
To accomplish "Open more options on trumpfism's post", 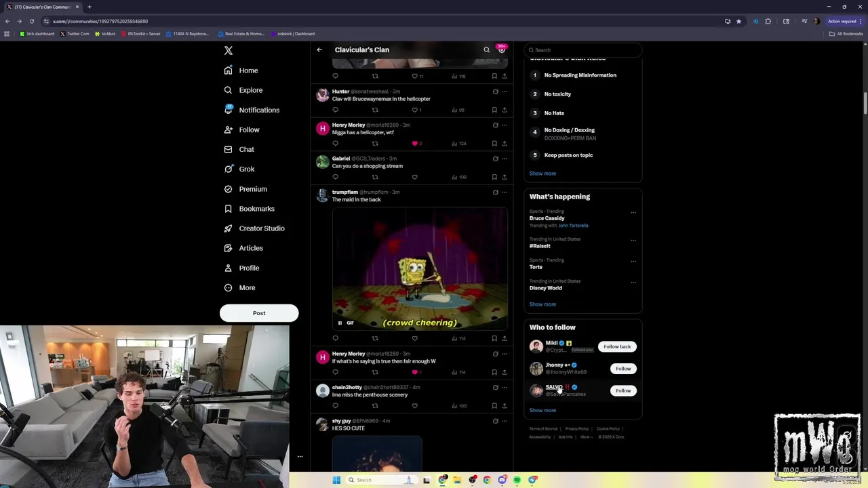I will pos(505,192).
